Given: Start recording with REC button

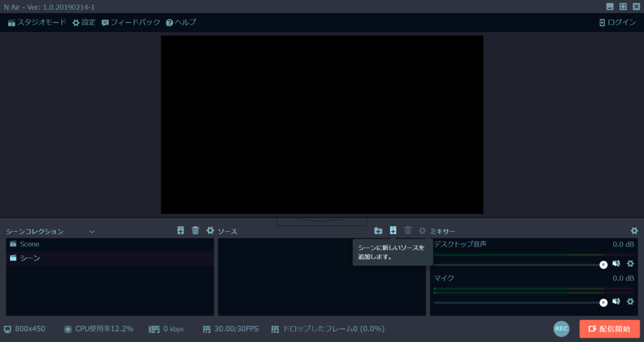Looking at the screenshot, I should pyautogui.click(x=562, y=328).
